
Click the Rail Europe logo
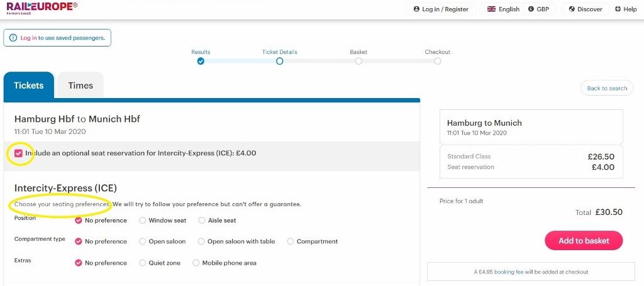pyautogui.click(x=42, y=8)
